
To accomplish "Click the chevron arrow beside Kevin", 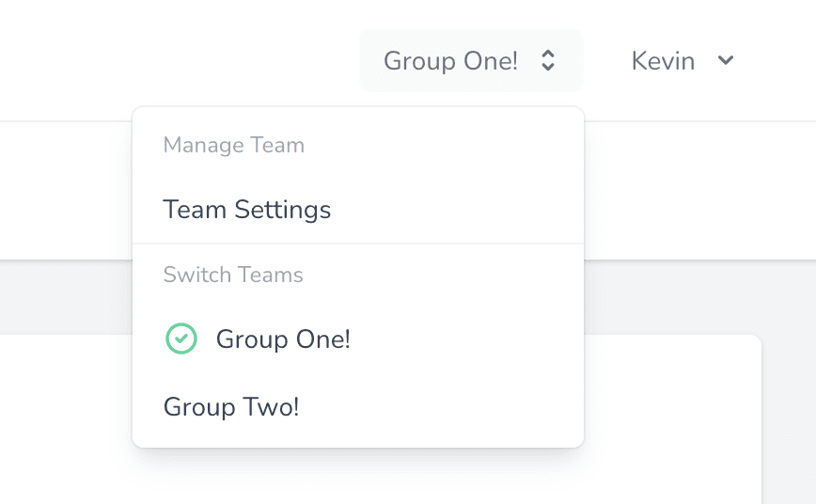I will point(725,61).
